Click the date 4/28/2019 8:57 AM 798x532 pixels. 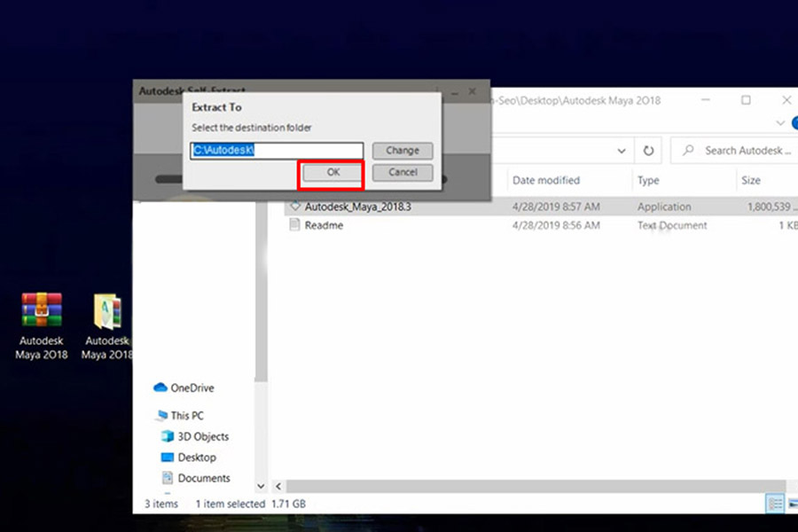point(556,207)
